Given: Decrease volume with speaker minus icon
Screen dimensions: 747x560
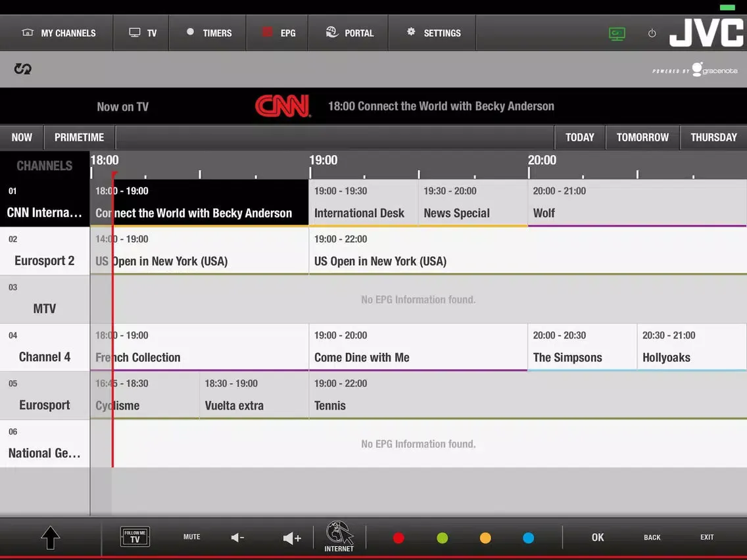Looking at the screenshot, I should coord(237,538).
